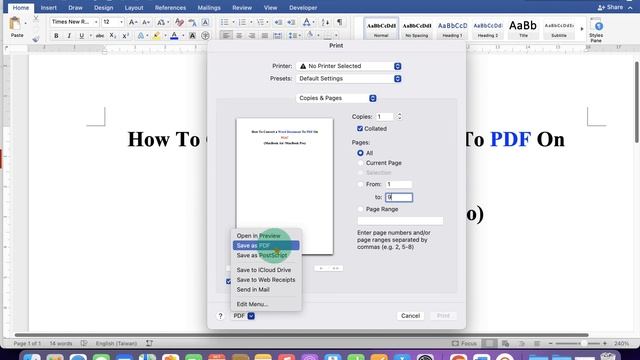The image size is (640, 360).
Task: Click the zoom slider in status bar
Action: pyautogui.click(x=578, y=344)
